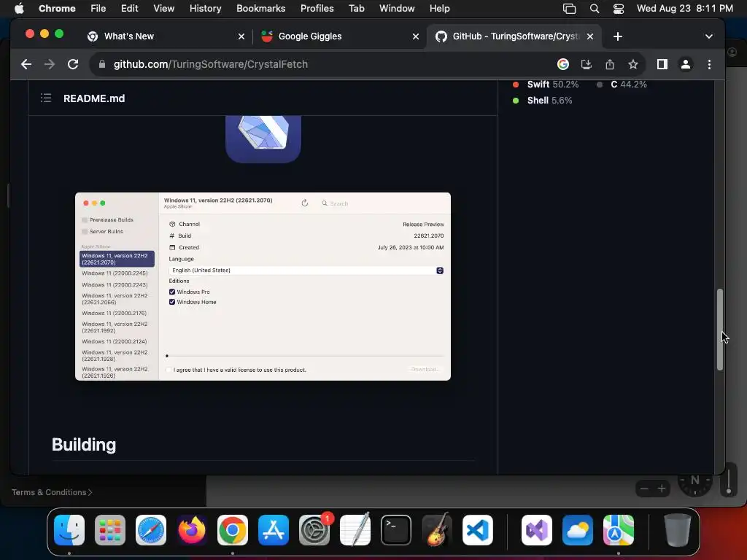The width and height of the screenshot is (747, 560).
Task: Open the History menu
Action: point(205,8)
